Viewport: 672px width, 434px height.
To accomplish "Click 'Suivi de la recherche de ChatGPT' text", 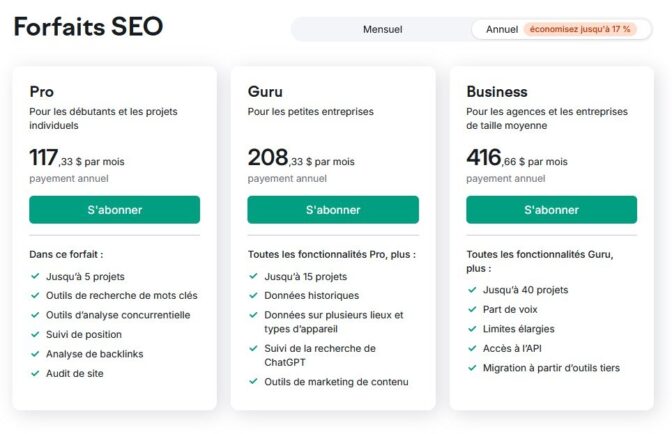I will tap(320, 355).
